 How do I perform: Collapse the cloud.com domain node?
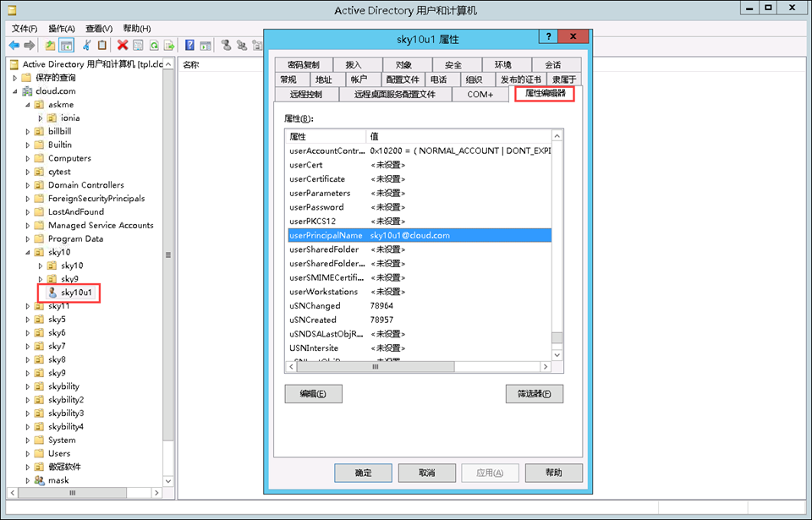(x=15, y=91)
